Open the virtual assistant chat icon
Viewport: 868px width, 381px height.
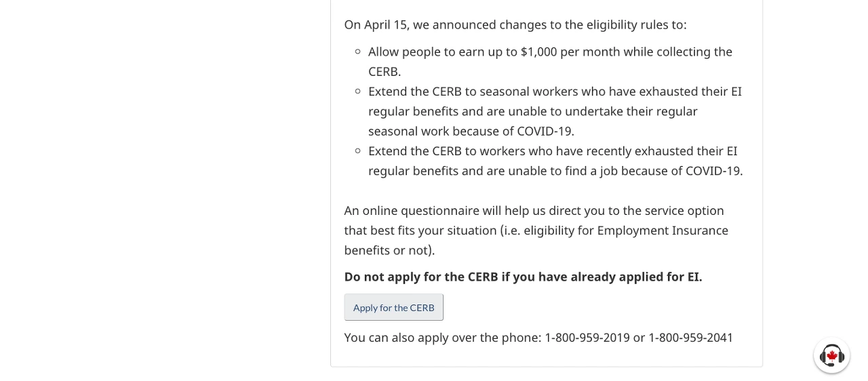click(831, 355)
